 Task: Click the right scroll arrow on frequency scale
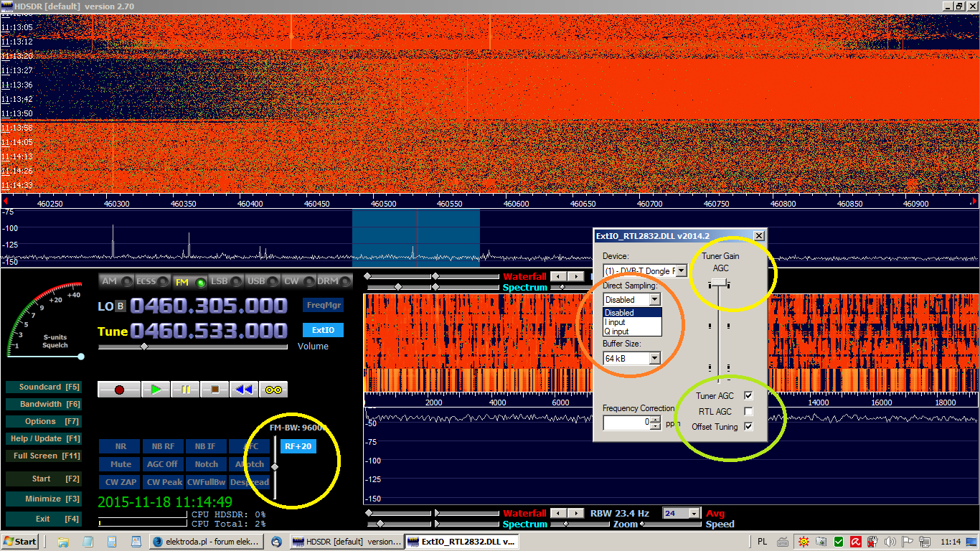pos(974,203)
